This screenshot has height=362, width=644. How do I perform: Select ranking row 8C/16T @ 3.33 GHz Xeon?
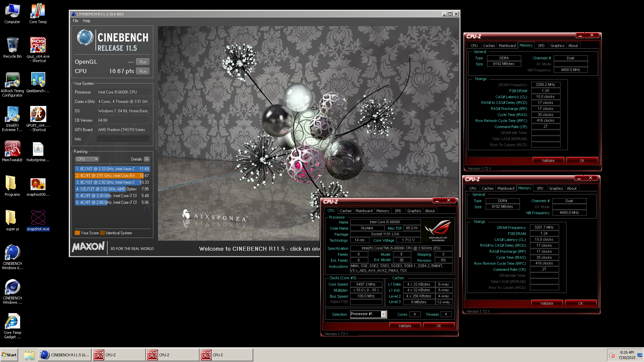(112, 169)
